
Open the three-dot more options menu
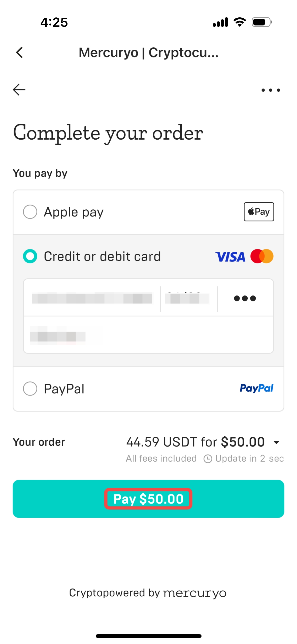click(x=271, y=90)
